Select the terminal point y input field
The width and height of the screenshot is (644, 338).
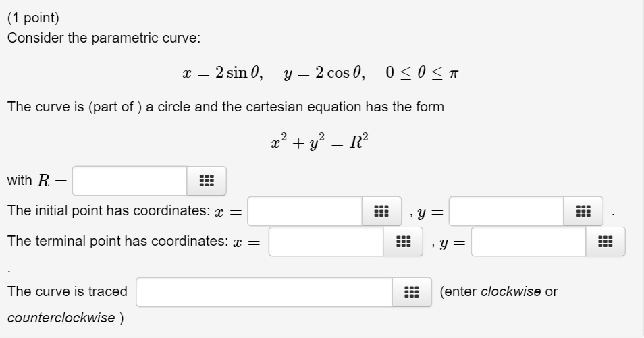pyautogui.click(x=528, y=242)
